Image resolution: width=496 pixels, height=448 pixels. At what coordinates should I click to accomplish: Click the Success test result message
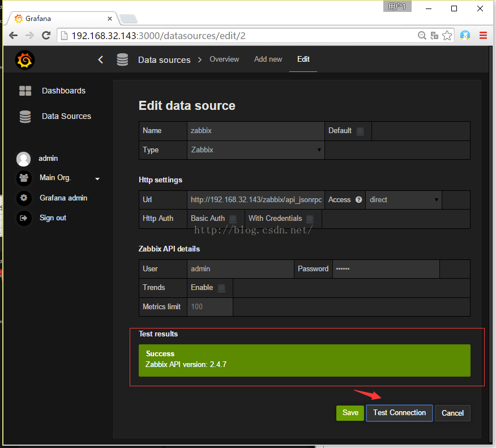click(304, 360)
